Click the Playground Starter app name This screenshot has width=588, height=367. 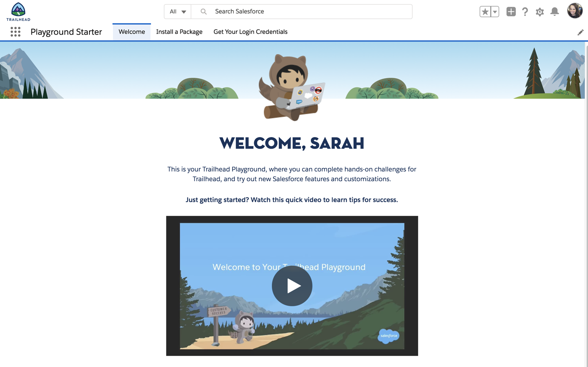[x=66, y=32]
